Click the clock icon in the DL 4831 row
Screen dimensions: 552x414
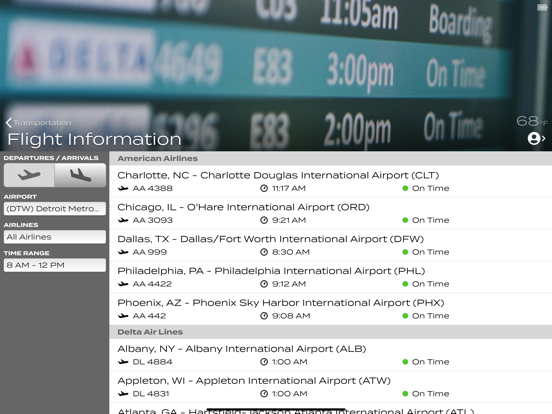pos(264,394)
